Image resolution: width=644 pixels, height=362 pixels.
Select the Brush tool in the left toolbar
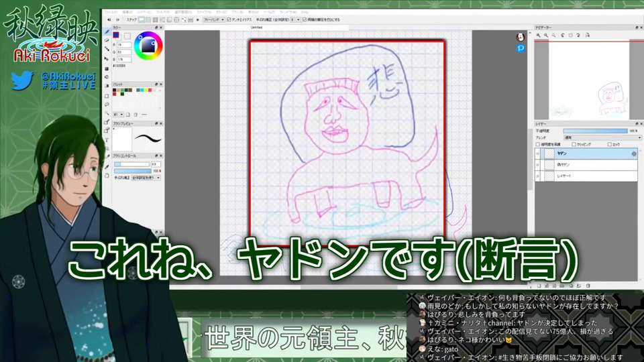[x=107, y=32]
